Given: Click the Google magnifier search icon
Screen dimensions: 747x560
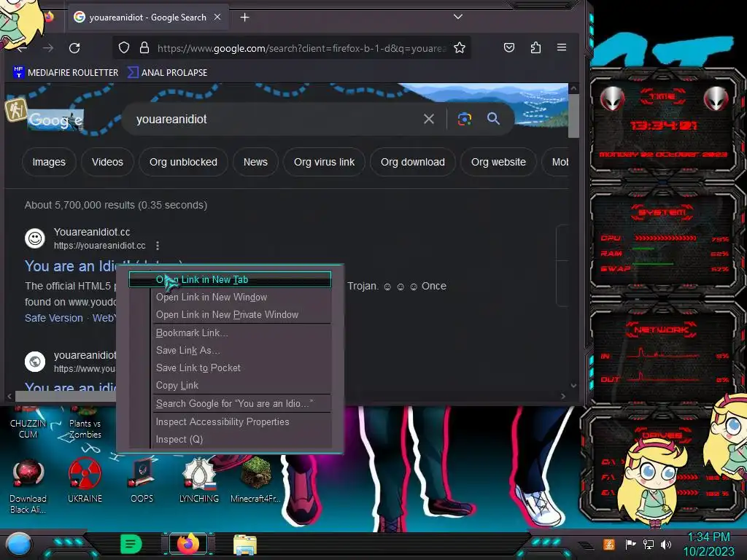Looking at the screenshot, I should 494,119.
